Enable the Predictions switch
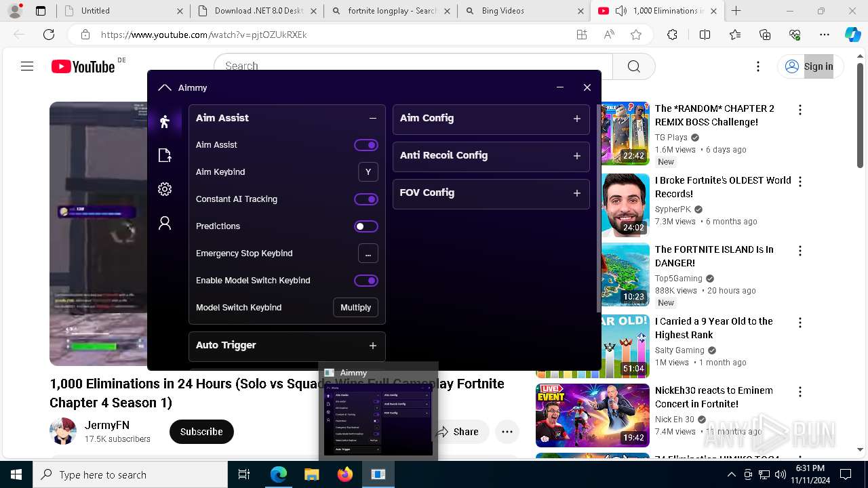 (x=366, y=226)
